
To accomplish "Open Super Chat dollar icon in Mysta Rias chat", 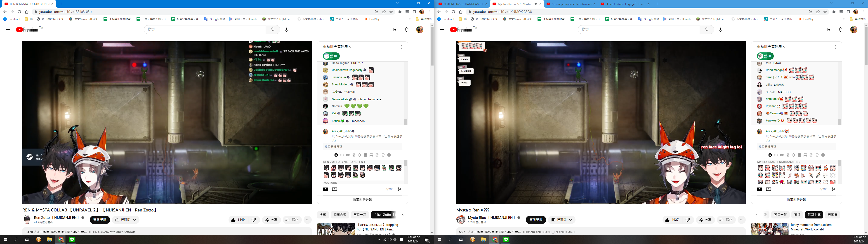I will (x=769, y=189).
